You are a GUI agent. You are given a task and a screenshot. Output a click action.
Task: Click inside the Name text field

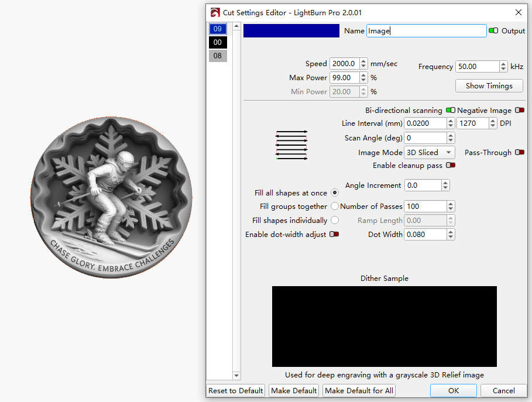[x=426, y=30]
